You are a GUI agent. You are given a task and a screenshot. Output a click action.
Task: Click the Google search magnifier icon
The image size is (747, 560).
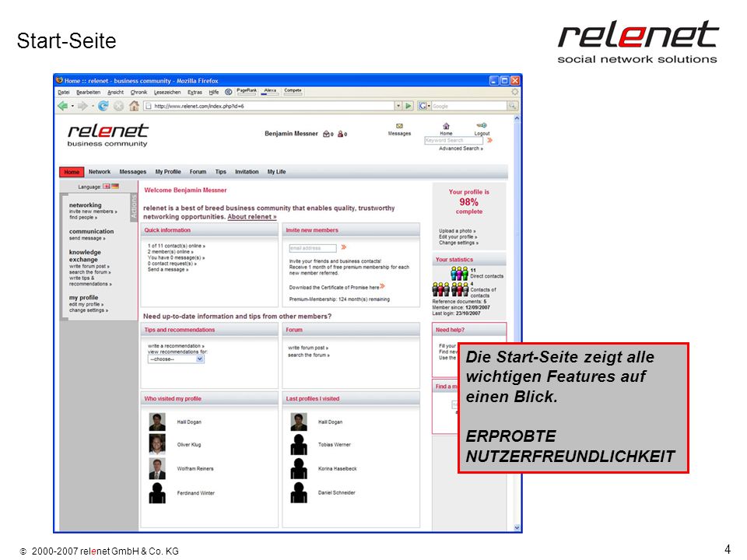512,106
